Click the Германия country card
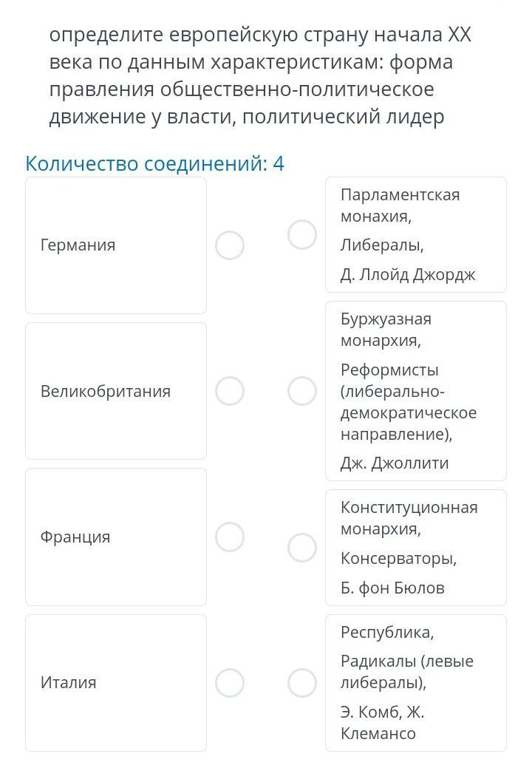The image size is (532, 765). [x=116, y=245]
